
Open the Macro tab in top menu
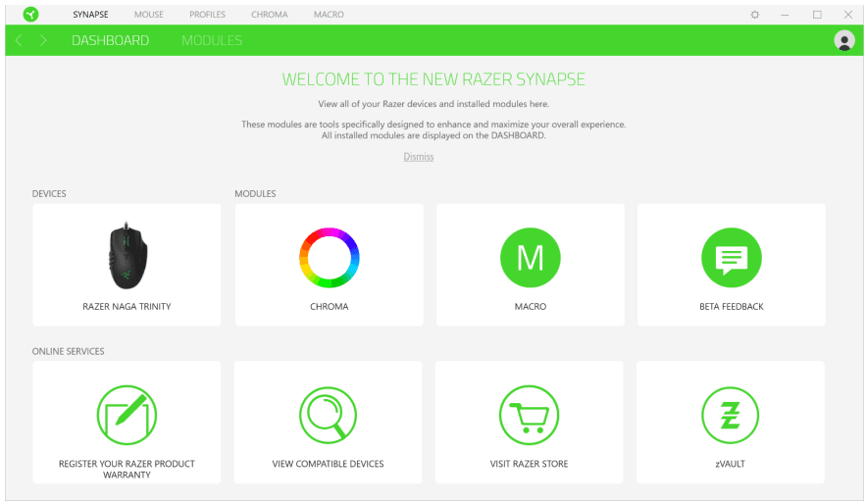pyautogui.click(x=329, y=15)
